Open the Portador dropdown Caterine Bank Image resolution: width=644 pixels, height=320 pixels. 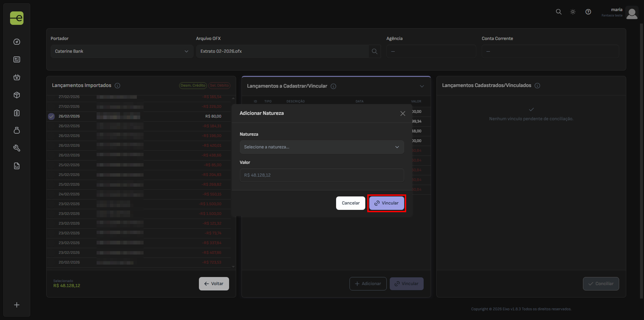(x=122, y=51)
